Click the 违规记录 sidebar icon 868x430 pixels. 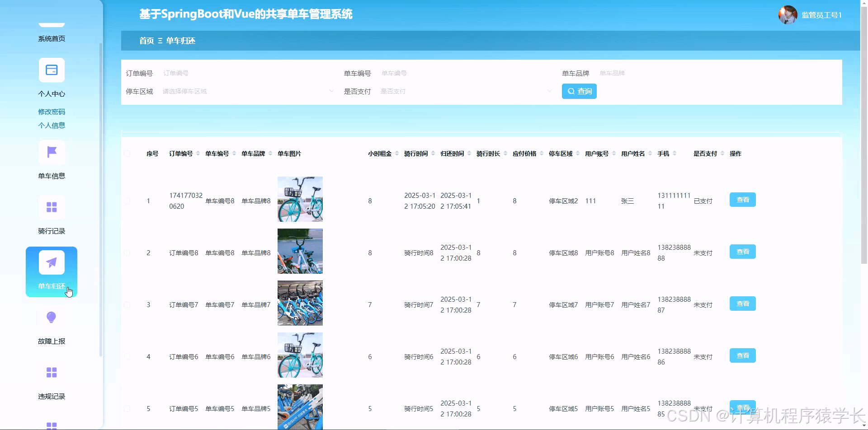coord(52,372)
